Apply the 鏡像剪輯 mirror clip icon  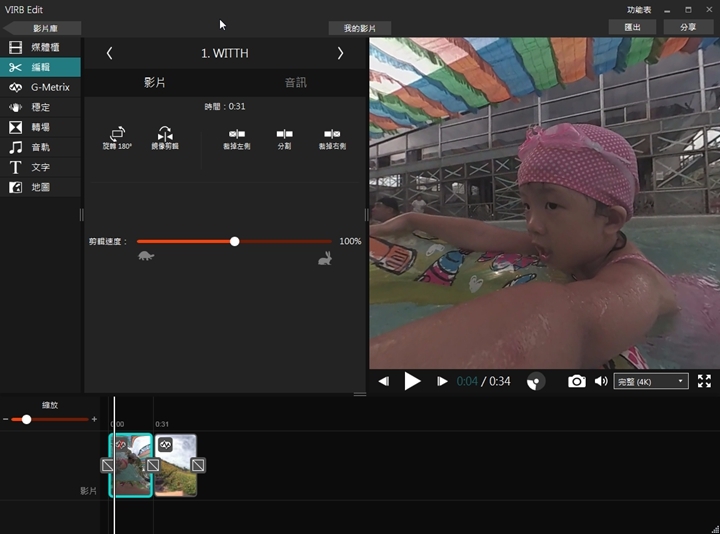pyautogui.click(x=165, y=138)
